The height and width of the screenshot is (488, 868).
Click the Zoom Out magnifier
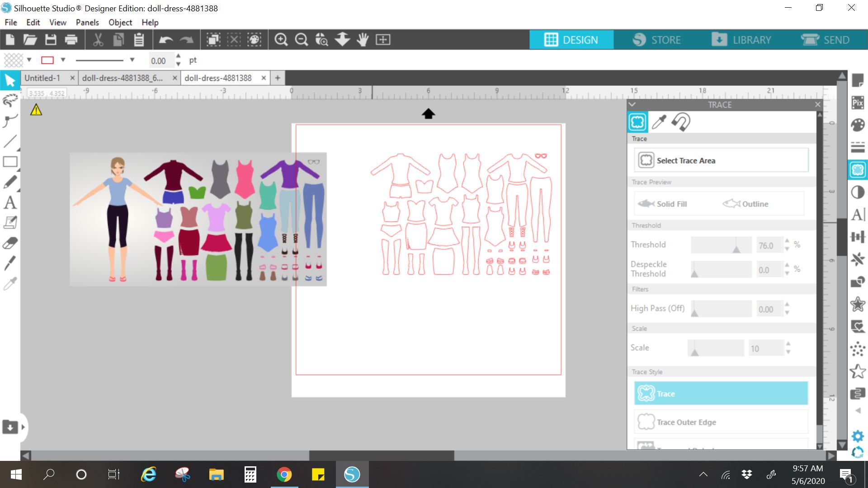click(x=302, y=40)
